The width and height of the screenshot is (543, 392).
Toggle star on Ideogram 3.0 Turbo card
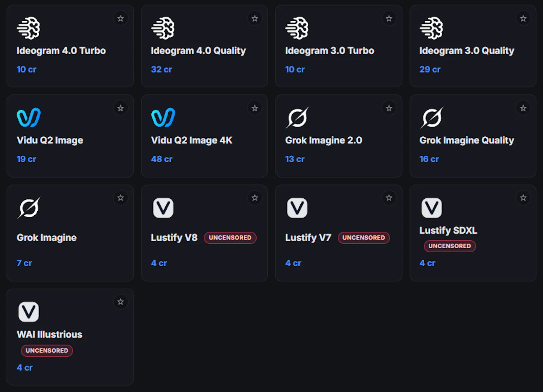(389, 19)
